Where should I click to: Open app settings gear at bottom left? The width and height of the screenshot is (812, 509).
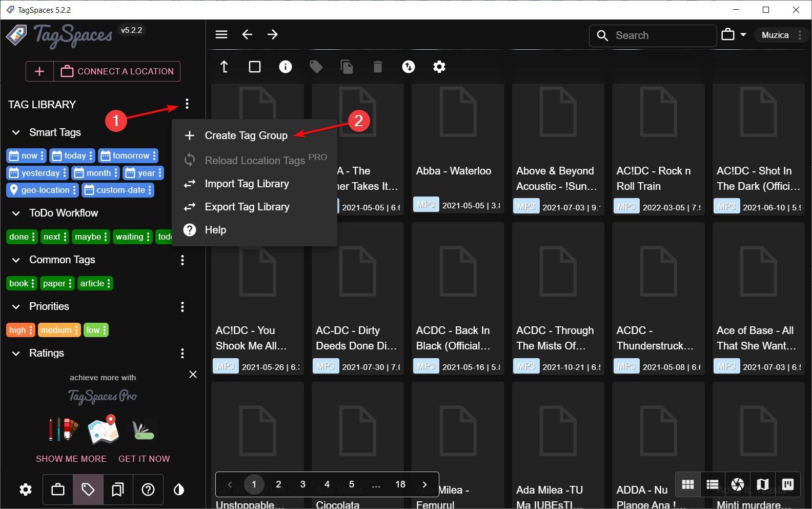(x=26, y=490)
